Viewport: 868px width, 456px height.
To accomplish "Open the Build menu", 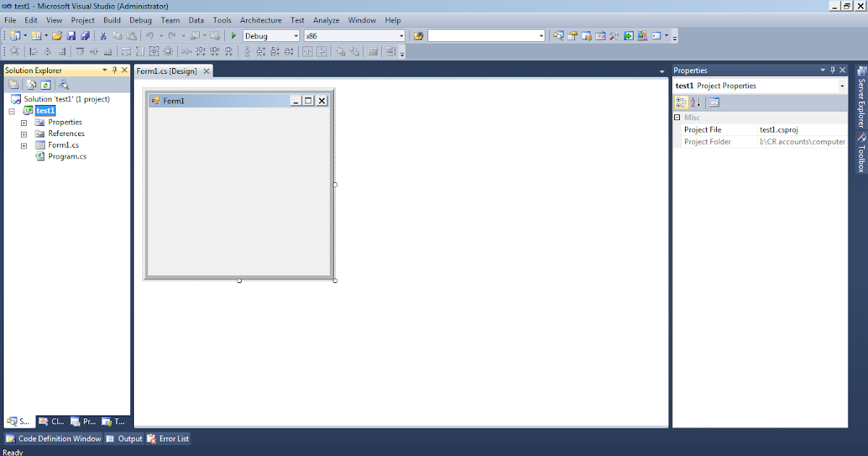I will pyautogui.click(x=111, y=20).
